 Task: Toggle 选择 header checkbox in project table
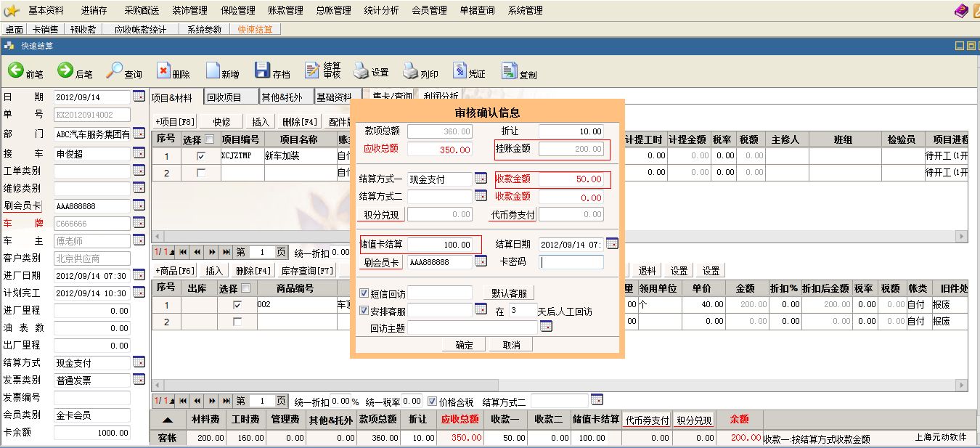[210, 139]
